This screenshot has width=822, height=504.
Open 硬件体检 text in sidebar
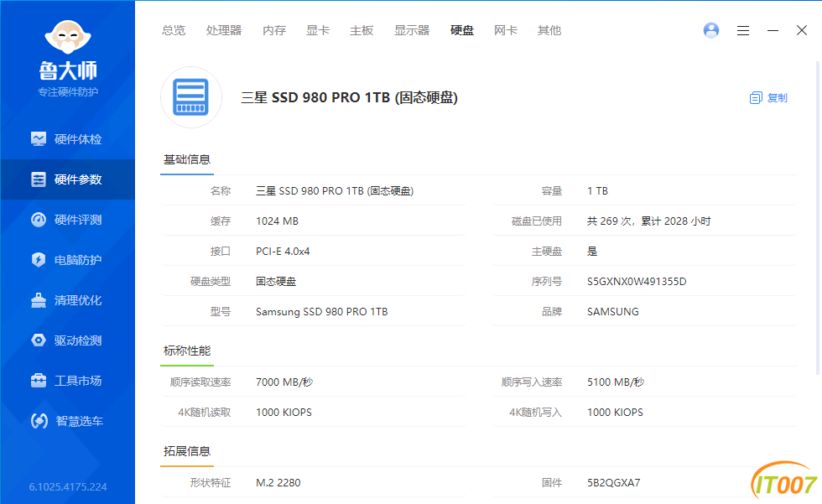78,139
